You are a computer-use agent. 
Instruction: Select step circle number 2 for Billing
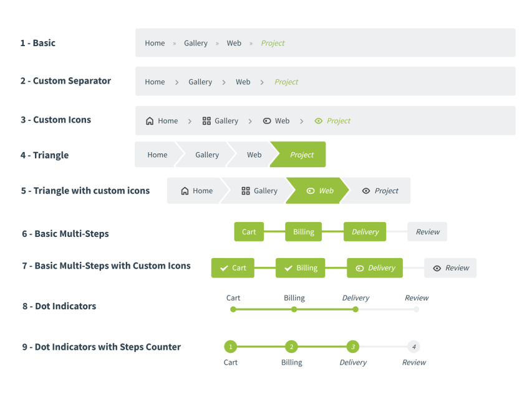pyautogui.click(x=291, y=347)
